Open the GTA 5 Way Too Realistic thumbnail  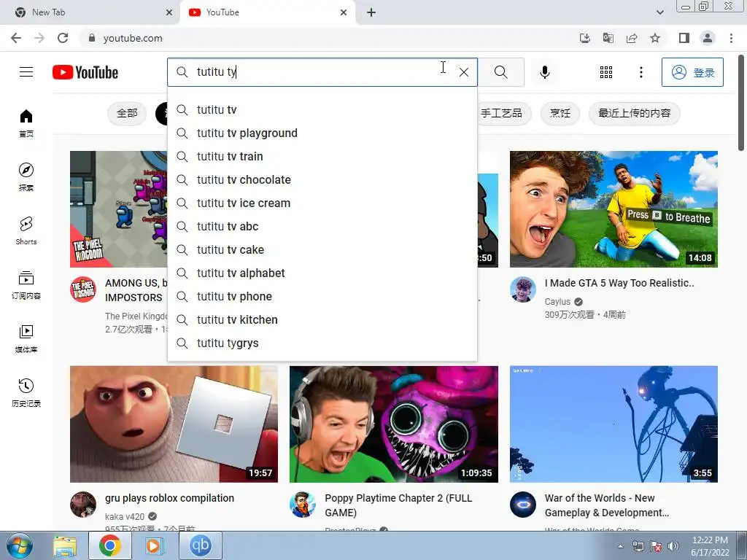[614, 209]
